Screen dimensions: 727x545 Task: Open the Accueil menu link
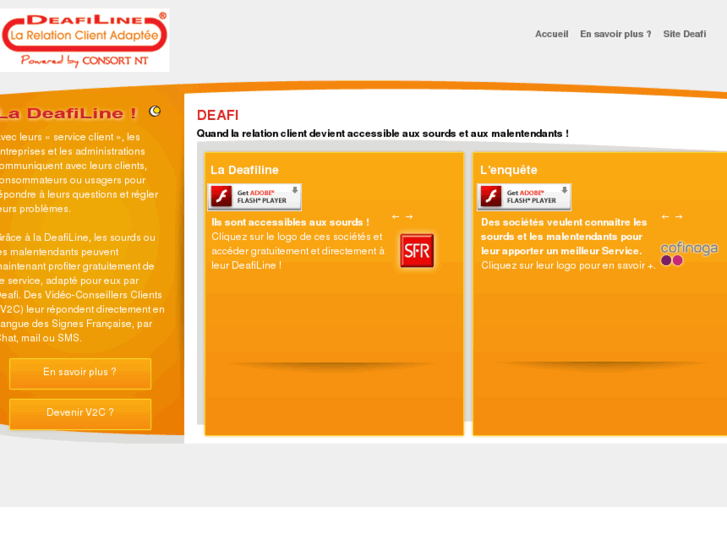pyautogui.click(x=551, y=34)
